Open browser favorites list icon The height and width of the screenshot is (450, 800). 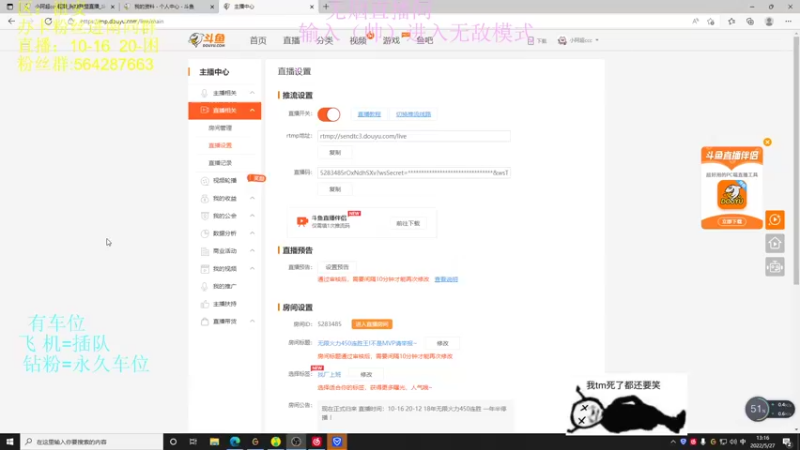coord(732,21)
